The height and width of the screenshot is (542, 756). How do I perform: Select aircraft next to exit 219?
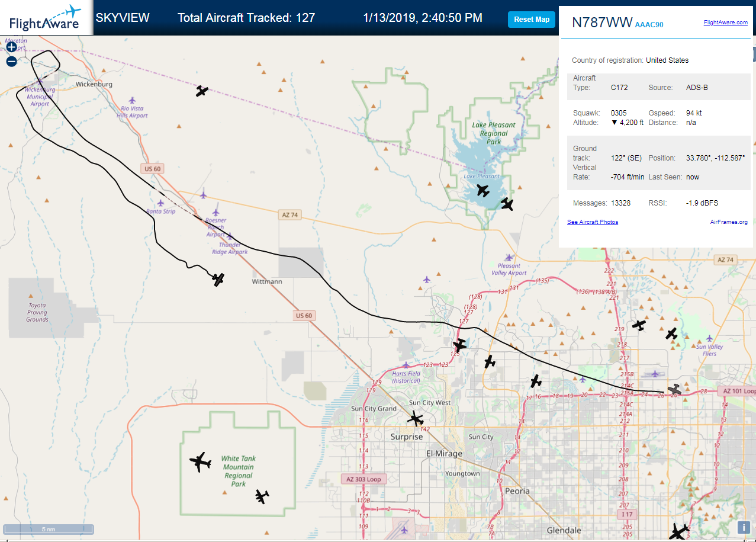[638, 325]
